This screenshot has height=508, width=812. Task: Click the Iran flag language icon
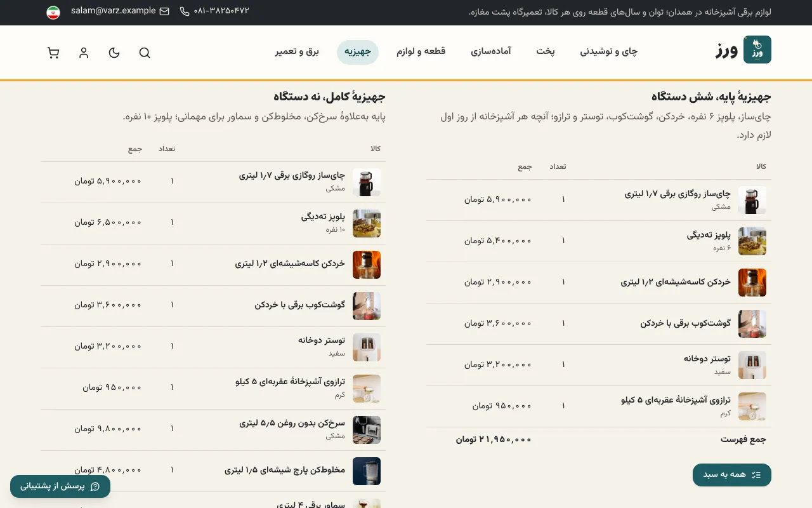pos(53,12)
